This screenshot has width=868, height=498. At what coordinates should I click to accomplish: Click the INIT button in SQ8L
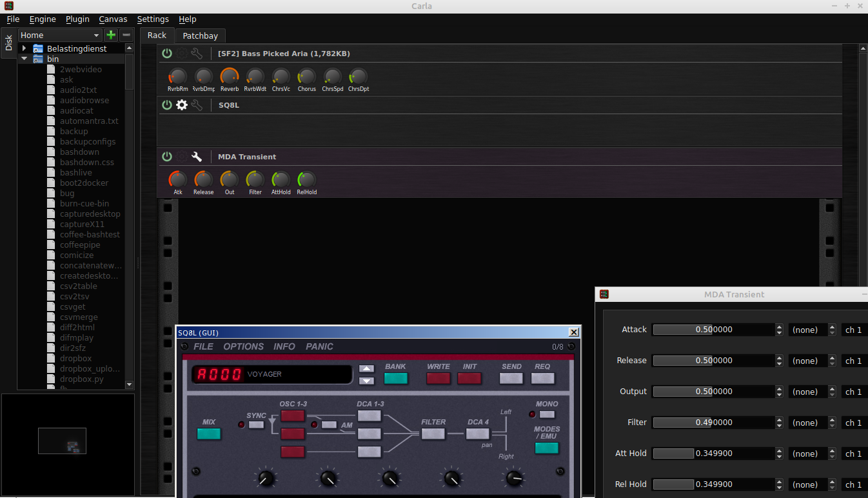tap(469, 378)
